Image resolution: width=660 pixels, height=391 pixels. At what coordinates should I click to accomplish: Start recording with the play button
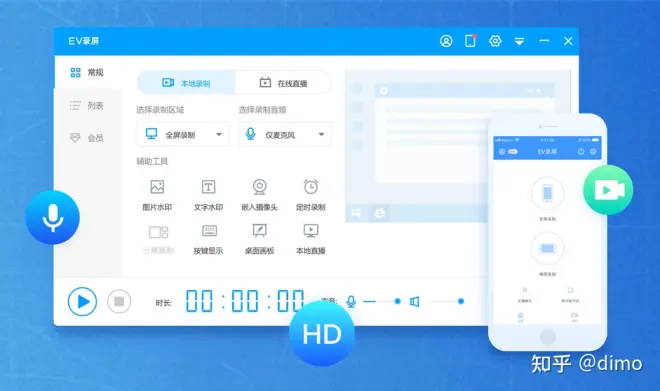pyautogui.click(x=82, y=301)
